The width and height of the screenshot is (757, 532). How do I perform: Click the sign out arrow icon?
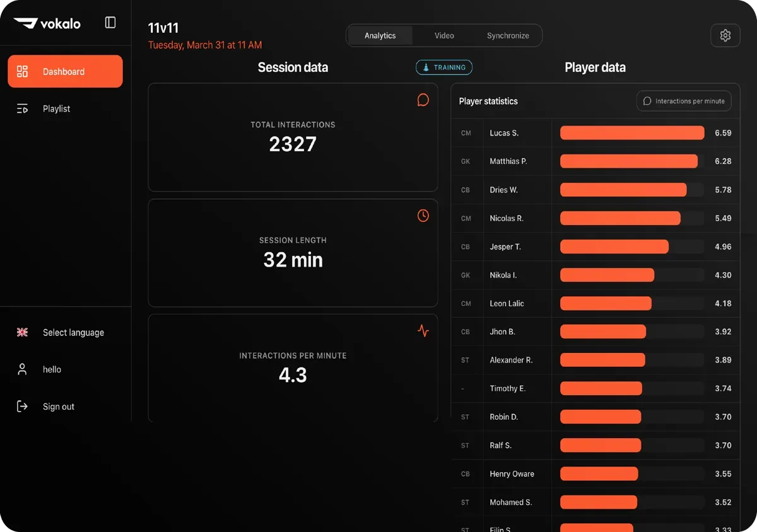22,407
